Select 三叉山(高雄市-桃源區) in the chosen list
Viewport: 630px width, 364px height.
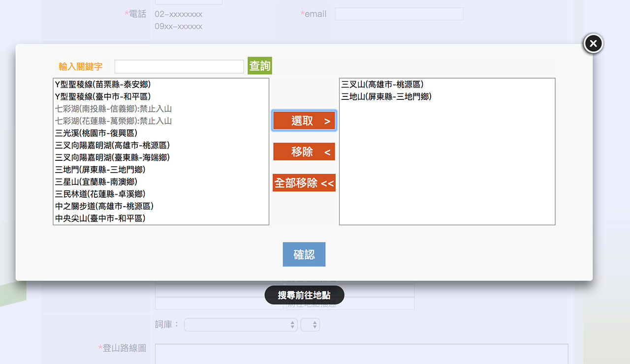[382, 85]
